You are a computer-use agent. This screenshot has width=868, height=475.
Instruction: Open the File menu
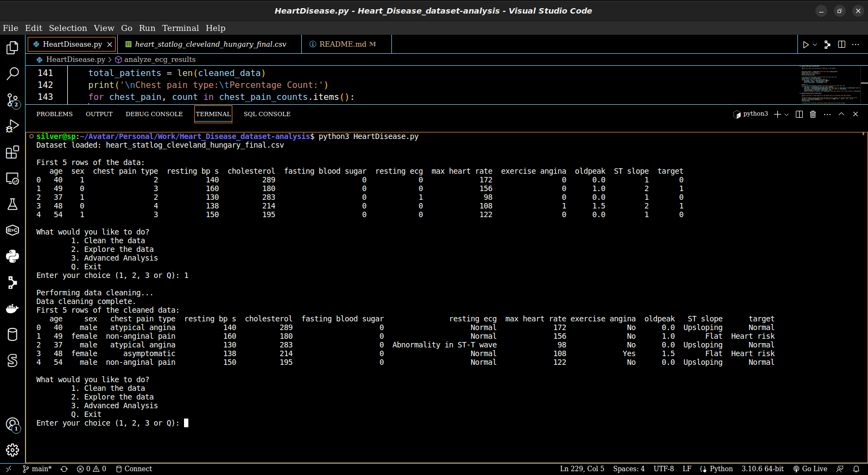[x=10, y=28]
